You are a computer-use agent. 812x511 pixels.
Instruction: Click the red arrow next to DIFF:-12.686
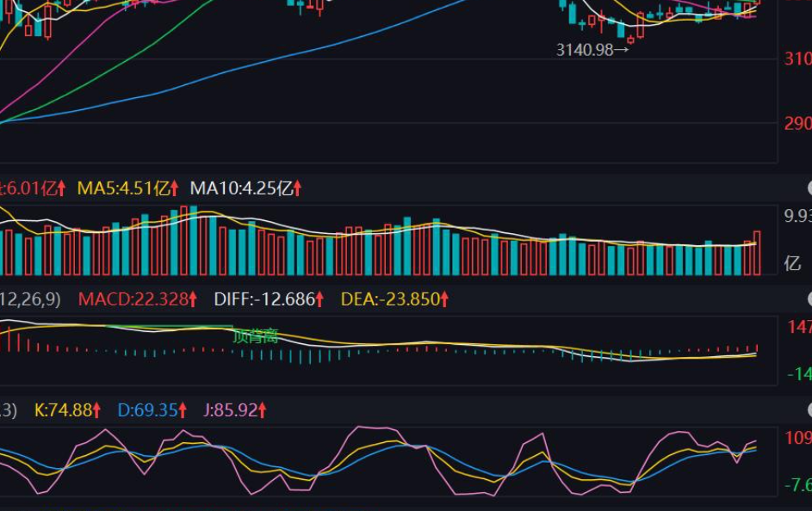click(319, 301)
